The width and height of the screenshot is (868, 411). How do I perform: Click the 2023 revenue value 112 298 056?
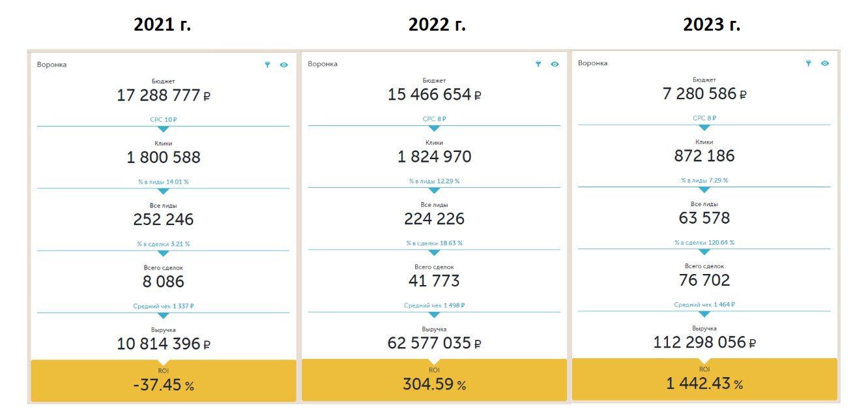click(699, 341)
